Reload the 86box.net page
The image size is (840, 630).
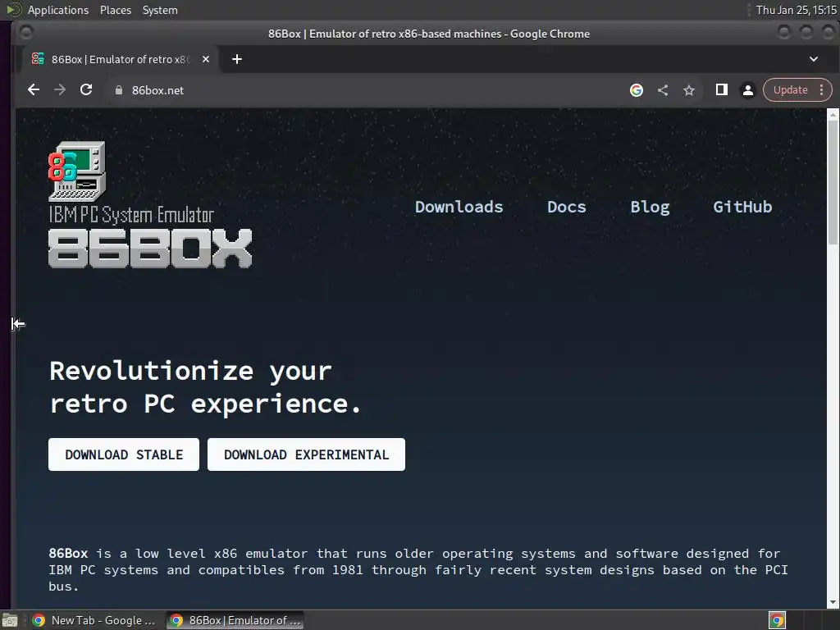pyautogui.click(x=86, y=90)
